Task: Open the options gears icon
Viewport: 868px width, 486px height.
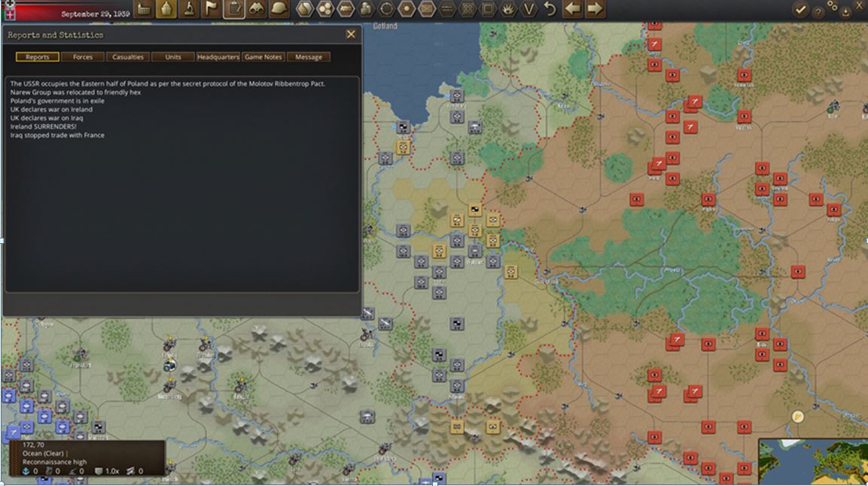Action: [x=832, y=5]
